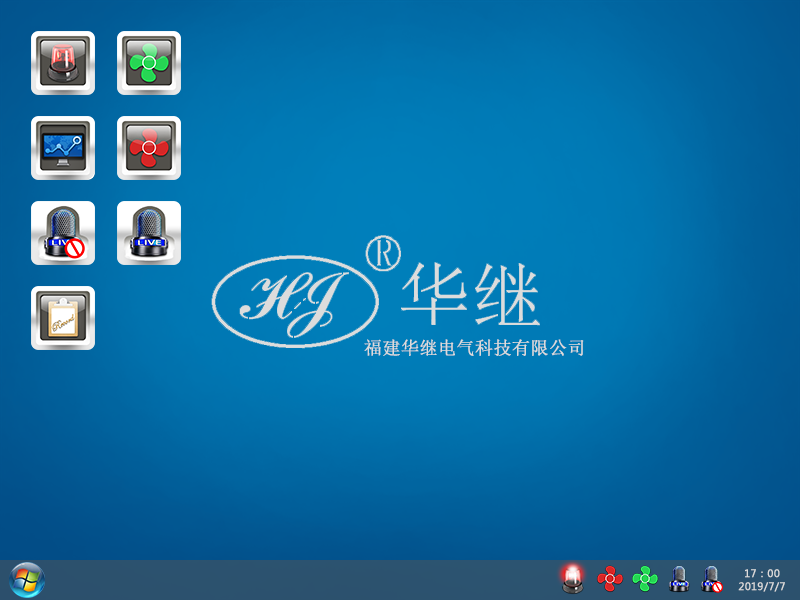
Task: Click the Windows Start button
Action: point(27,580)
